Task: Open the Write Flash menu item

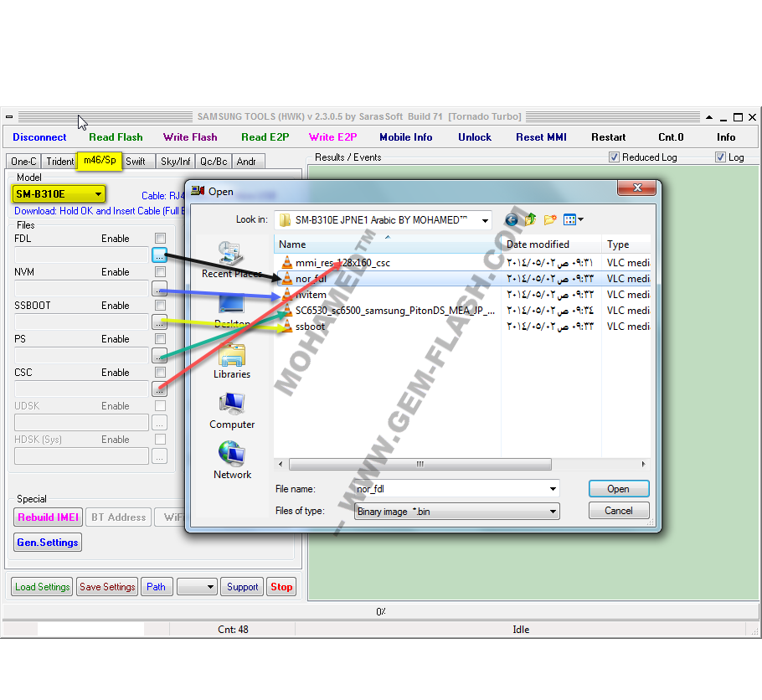Action: tap(190, 137)
